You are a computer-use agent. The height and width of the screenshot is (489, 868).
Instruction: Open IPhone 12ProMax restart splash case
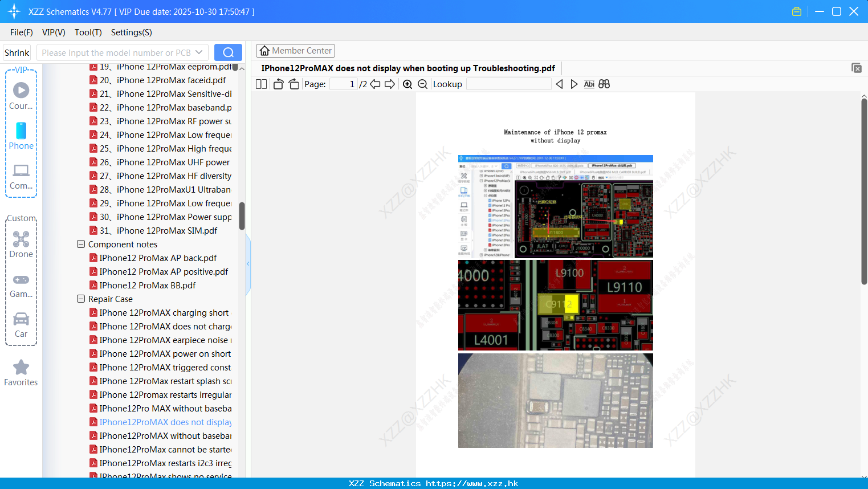click(x=161, y=381)
